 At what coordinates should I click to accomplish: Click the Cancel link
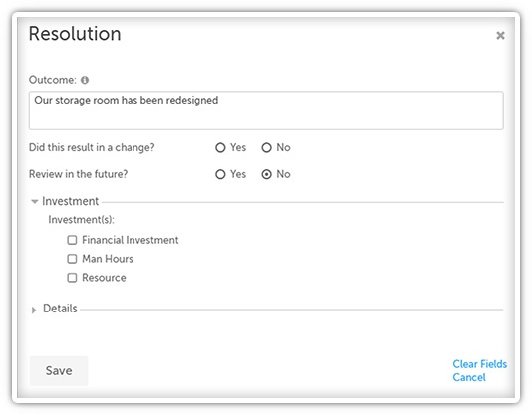[x=469, y=377]
